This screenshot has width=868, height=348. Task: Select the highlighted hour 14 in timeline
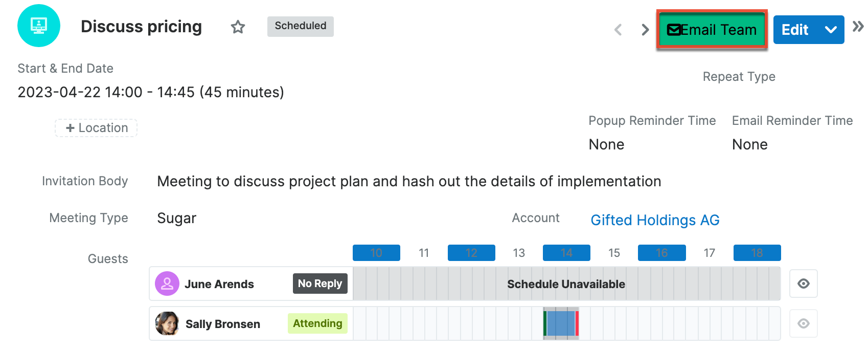pos(566,252)
